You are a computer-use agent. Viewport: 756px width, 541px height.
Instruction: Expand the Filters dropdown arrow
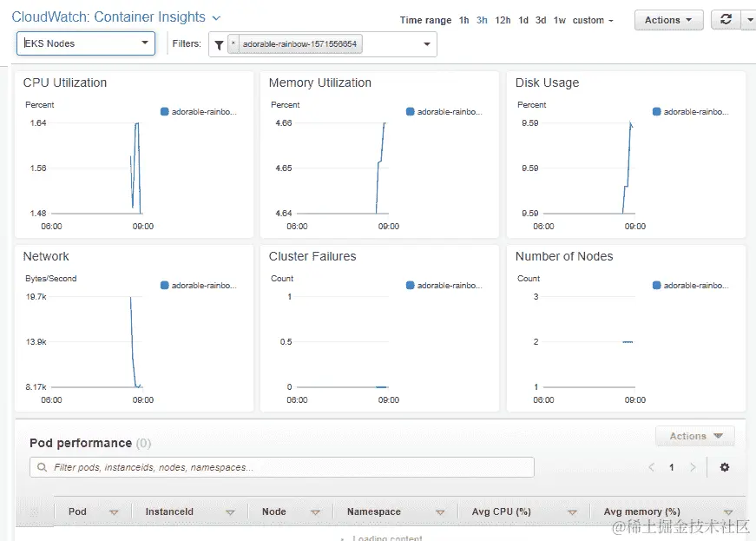[x=427, y=44]
